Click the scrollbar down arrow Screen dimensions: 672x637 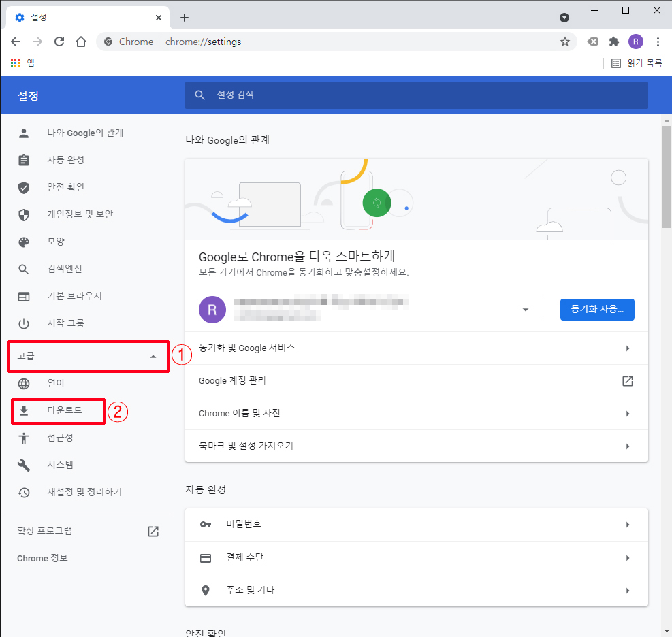pos(667,631)
